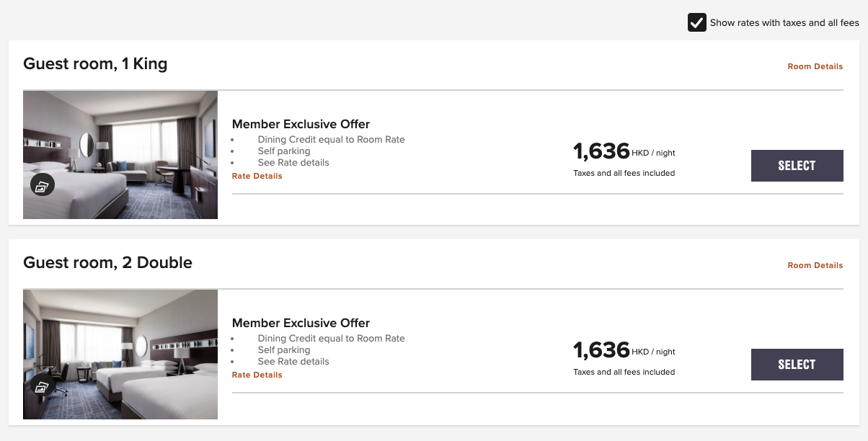Select the Guest room, 2 Double rate
The height and width of the screenshot is (441, 868).
click(x=797, y=365)
